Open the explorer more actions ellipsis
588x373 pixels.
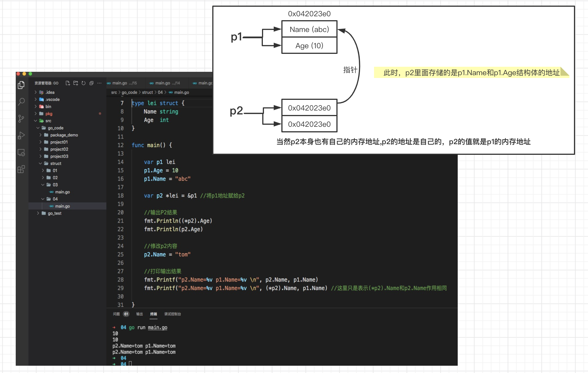click(x=99, y=83)
